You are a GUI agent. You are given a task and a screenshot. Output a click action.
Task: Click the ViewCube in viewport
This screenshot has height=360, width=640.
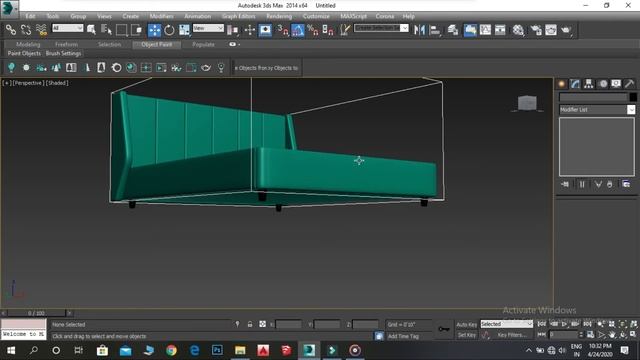(x=527, y=103)
